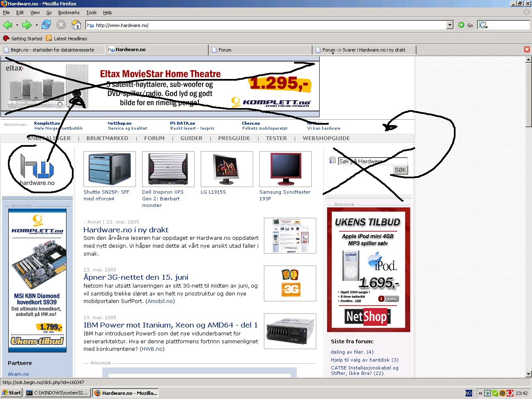Reload the page with the Refresh icon
532x399 pixels.
pyautogui.click(x=46, y=25)
